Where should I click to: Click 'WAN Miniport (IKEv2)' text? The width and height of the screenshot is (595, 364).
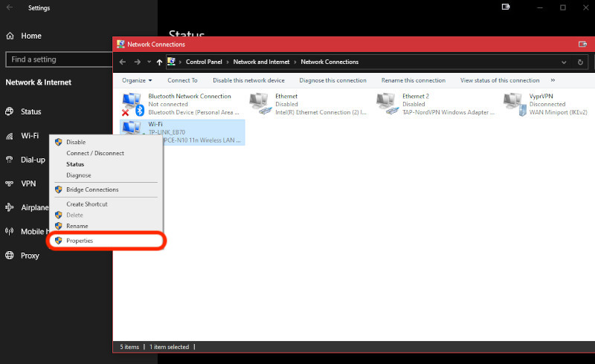pos(559,112)
